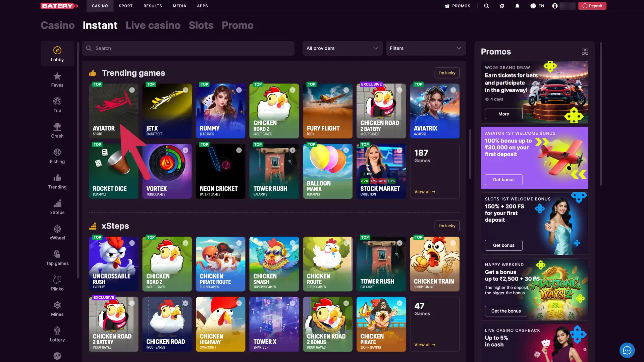Click the game Search field
The width and height of the screenshot is (644, 362).
pos(188,48)
